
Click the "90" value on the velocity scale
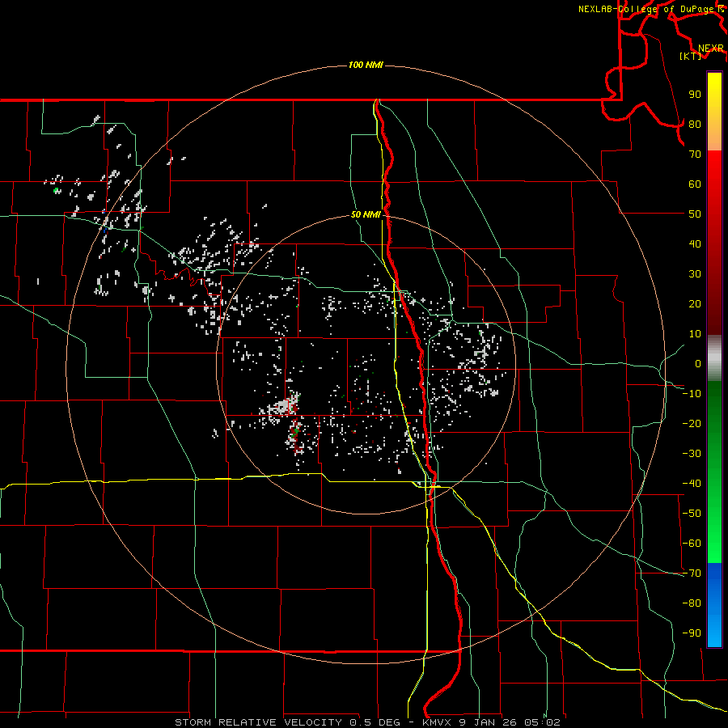(x=695, y=95)
